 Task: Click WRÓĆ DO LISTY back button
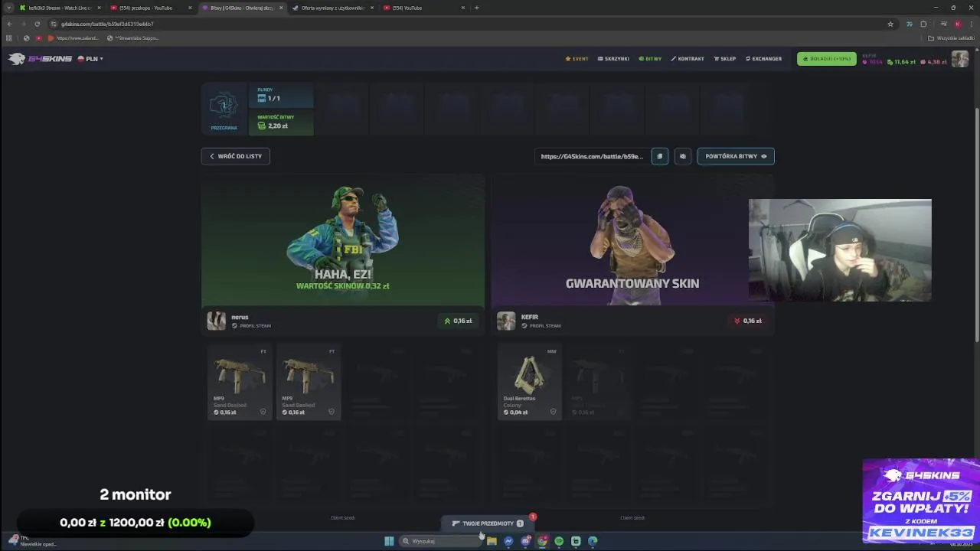(236, 156)
